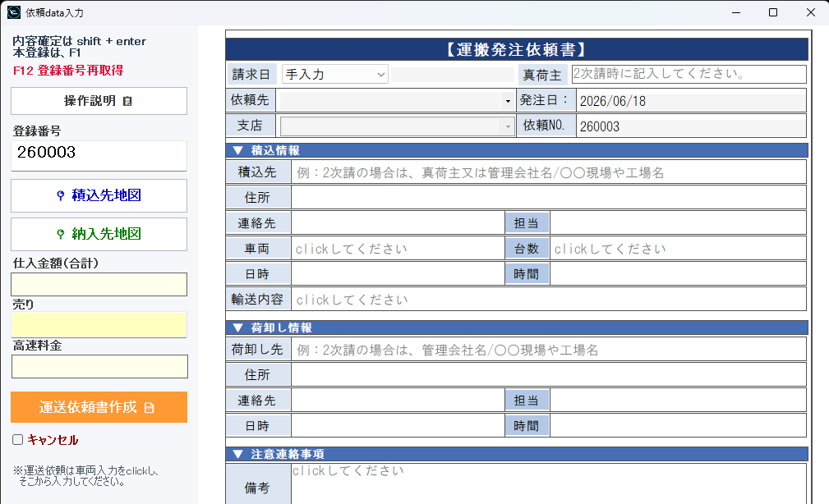Click 運送依頼書作成 orange button
Screen dimensions: 829x504
click(99, 407)
